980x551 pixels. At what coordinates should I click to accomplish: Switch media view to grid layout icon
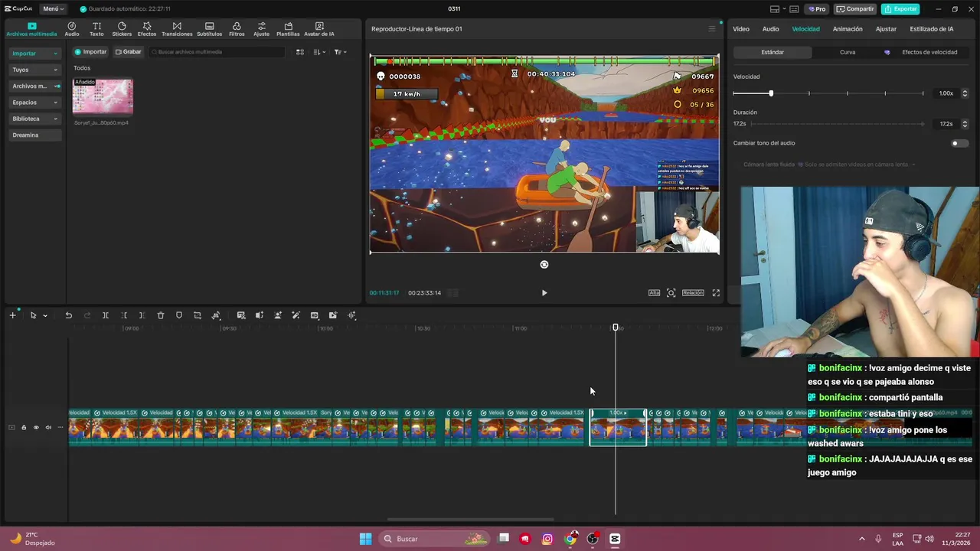click(x=300, y=52)
